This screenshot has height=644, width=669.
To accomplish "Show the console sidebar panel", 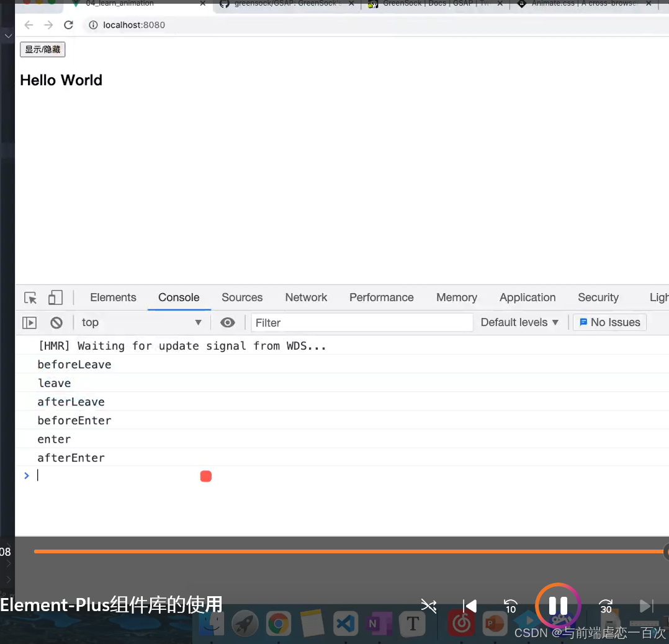I will [29, 322].
